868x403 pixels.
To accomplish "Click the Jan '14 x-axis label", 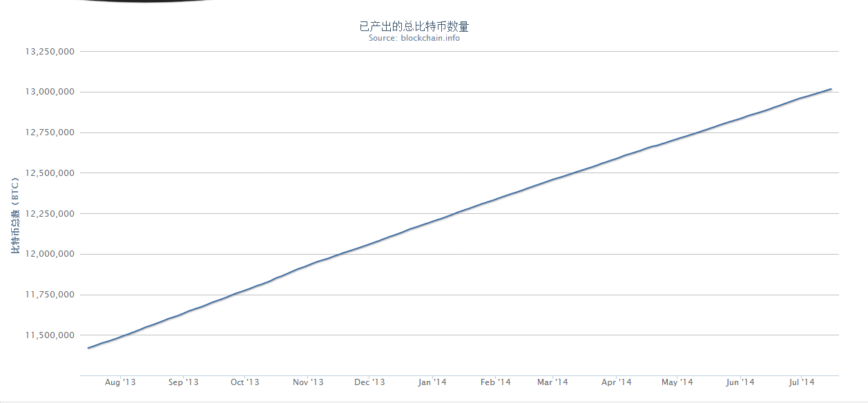I will (432, 382).
